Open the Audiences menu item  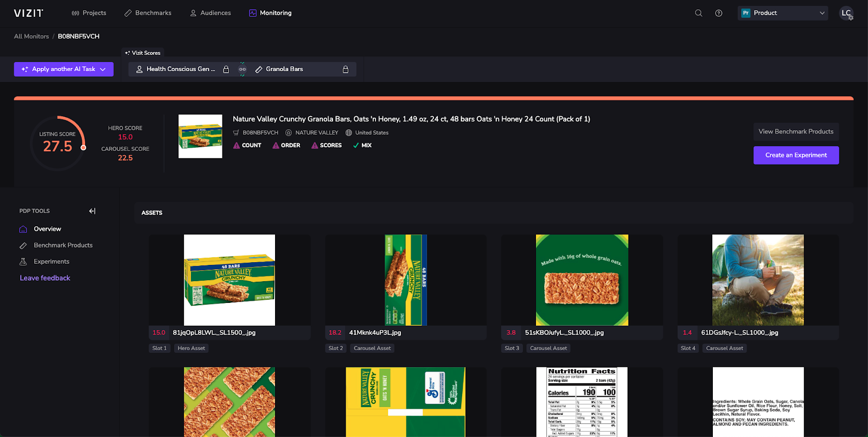click(210, 13)
